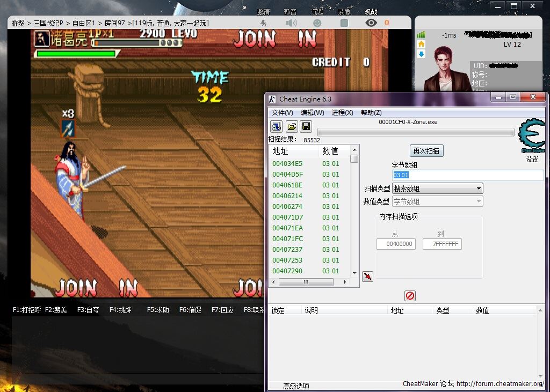The width and height of the screenshot is (550, 392).
Task: Click the blue download arrow icon
Action: pyautogui.click(x=421, y=54)
